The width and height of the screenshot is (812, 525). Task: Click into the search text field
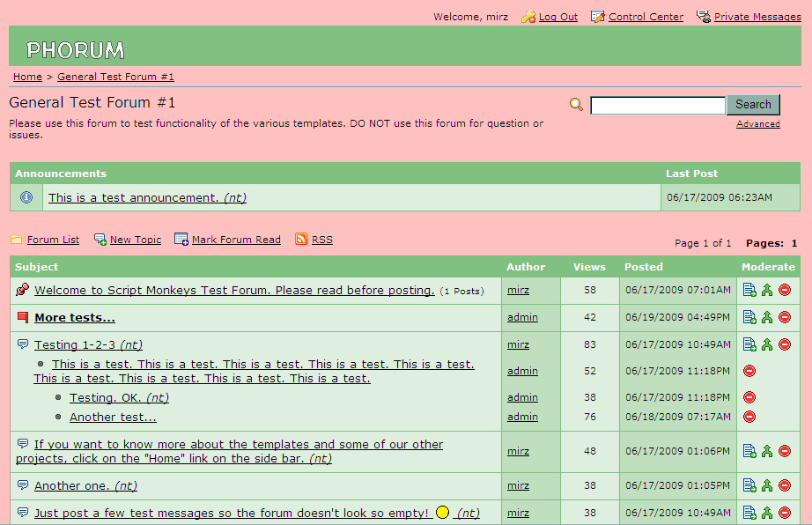(x=658, y=105)
